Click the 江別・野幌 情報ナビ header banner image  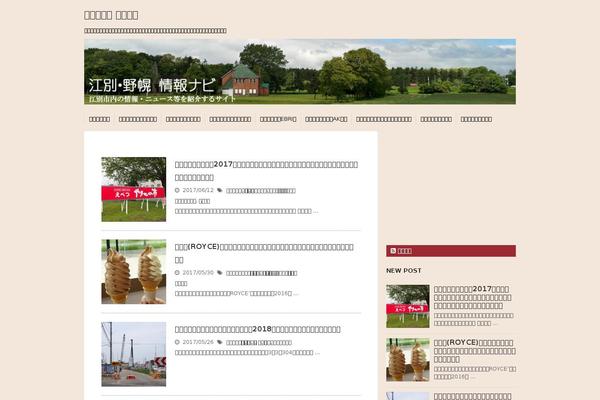pyautogui.click(x=300, y=71)
